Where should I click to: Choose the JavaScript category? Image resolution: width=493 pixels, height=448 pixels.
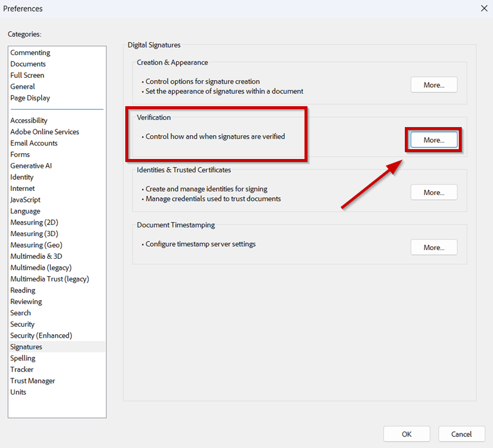coord(26,200)
